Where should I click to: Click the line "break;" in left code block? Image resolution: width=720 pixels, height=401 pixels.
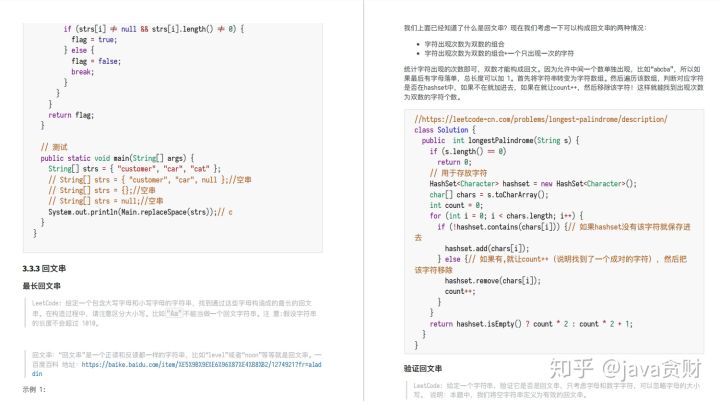point(83,72)
